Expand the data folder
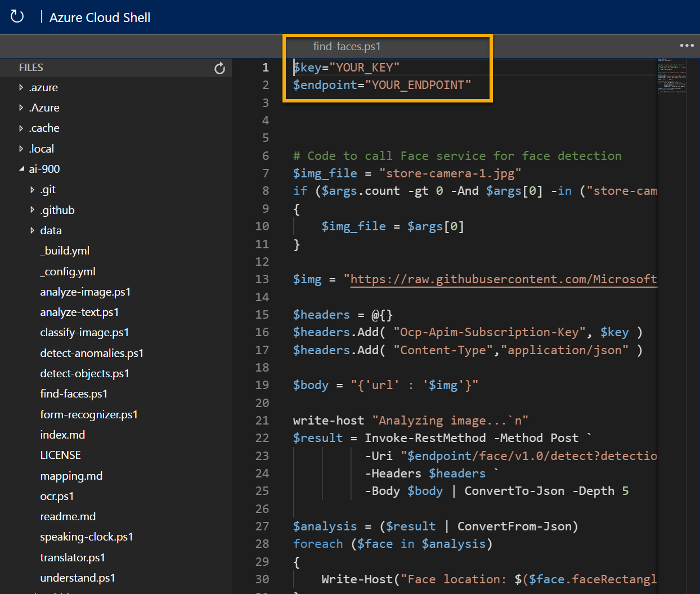 pyautogui.click(x=32, y=230)
